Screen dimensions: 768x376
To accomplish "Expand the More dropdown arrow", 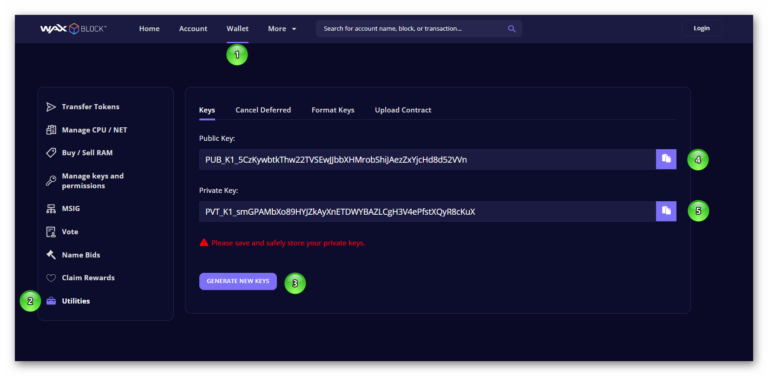I will tap(294, 29).
